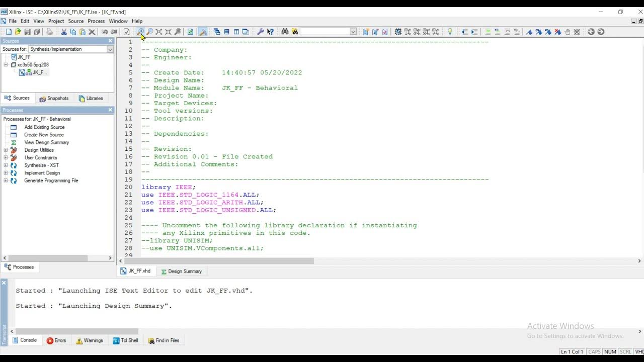This screenshot has height=362, width=644.
Task: Collapse the xc3s50-5pq208 device node
Action: (x=6, y=65)
